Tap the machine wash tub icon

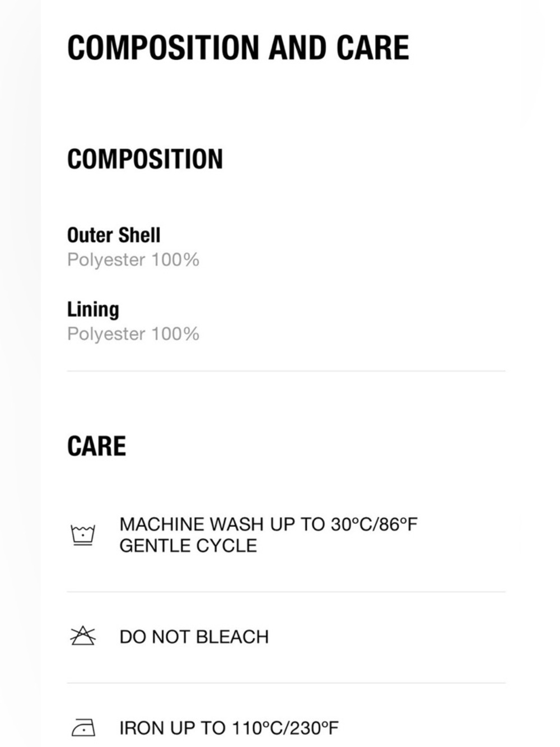click(x=83, y=535)
